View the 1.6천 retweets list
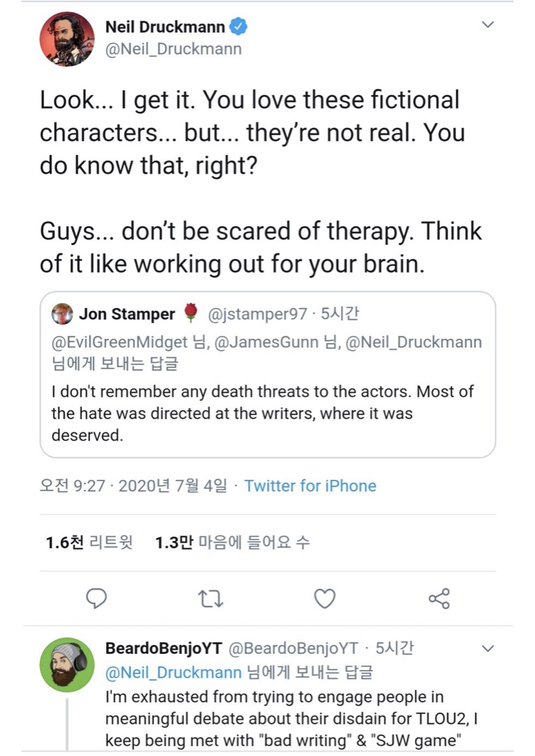 [x=89, y=543]
